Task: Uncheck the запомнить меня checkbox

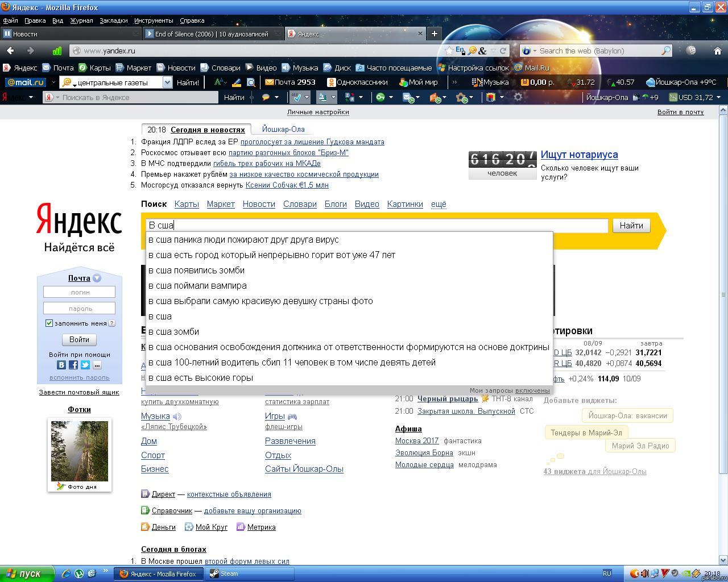Action: tap(49, 323)
